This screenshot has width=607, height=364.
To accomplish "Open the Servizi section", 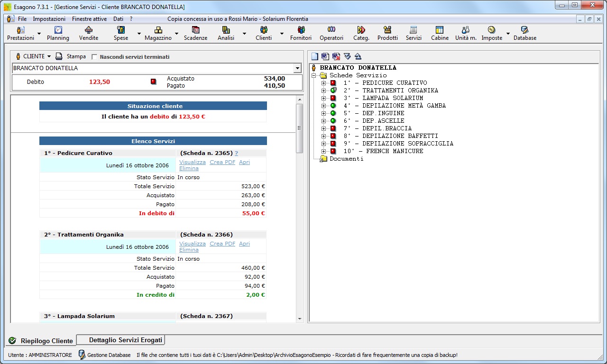I will pyautogui.click(x=414, y=33).
